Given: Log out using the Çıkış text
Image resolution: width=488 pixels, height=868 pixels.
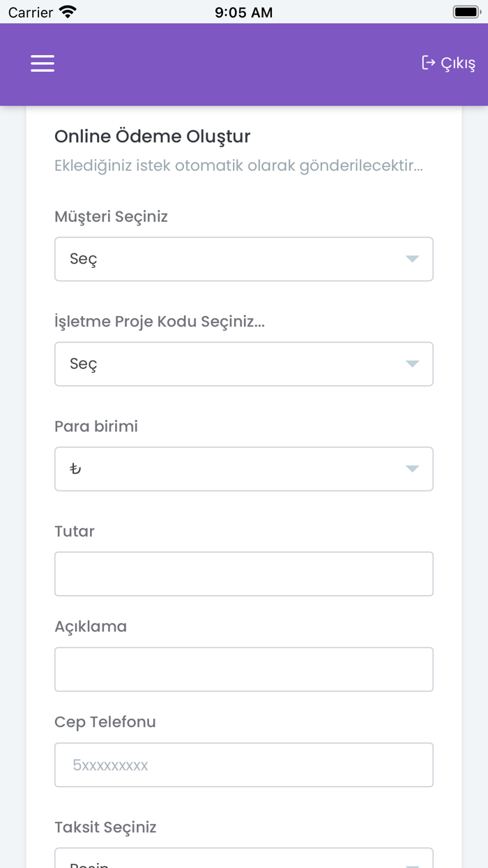Looking at the screenshot, I should (x=458, y=63).
